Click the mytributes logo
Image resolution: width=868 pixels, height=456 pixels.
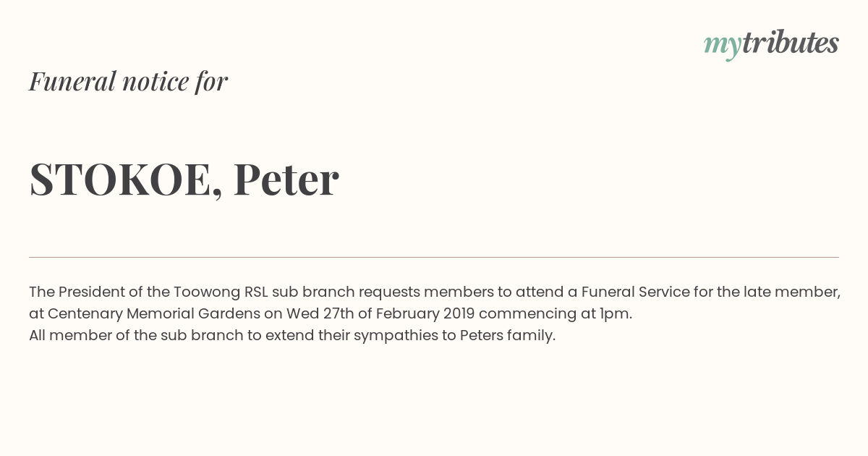coord(771,44)
